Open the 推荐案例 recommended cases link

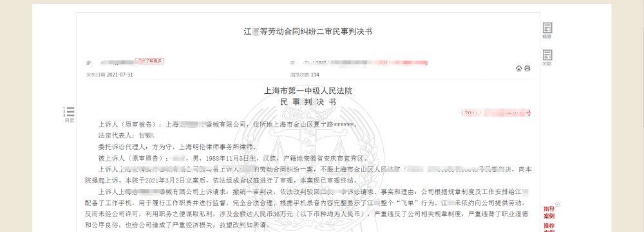549,228
